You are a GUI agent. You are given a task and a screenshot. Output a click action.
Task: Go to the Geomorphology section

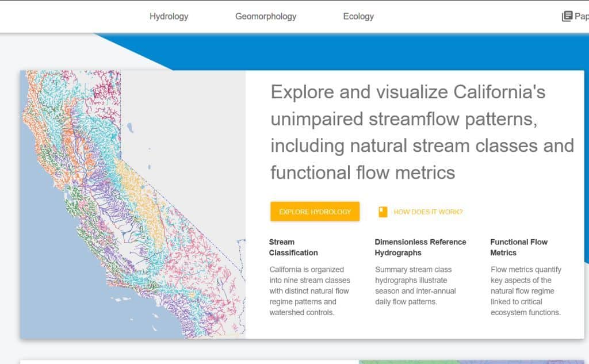265,17
